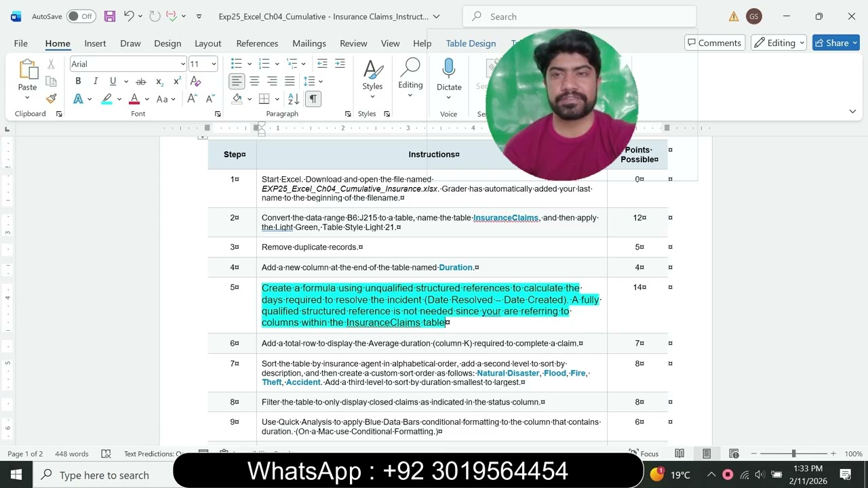Go to the References tab
Viewport: 868px width, 488px height.
point(257,43)
